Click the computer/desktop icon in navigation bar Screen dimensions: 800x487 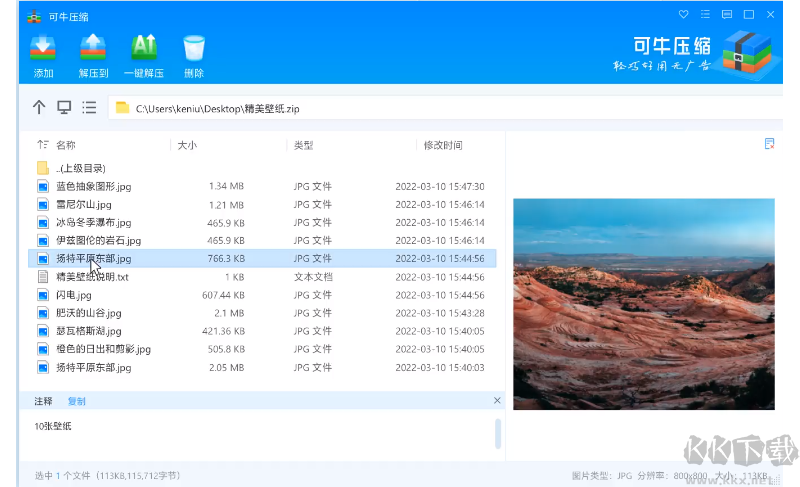coord(64,108)
